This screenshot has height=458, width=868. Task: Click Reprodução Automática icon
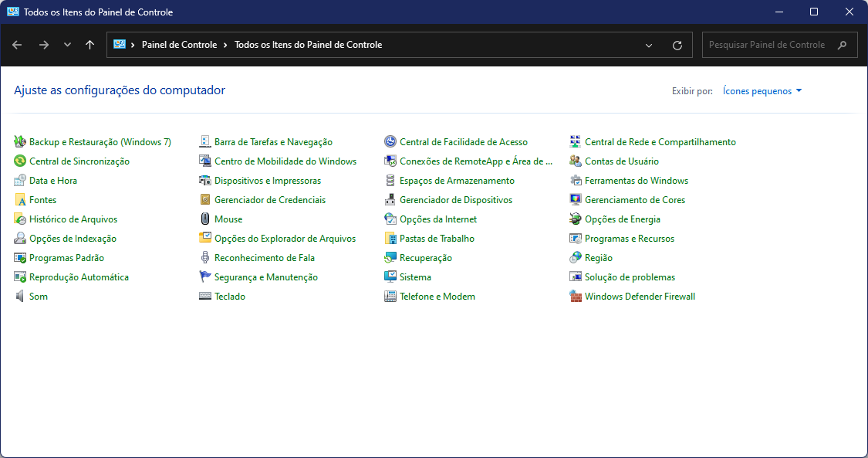coord(20,277)
